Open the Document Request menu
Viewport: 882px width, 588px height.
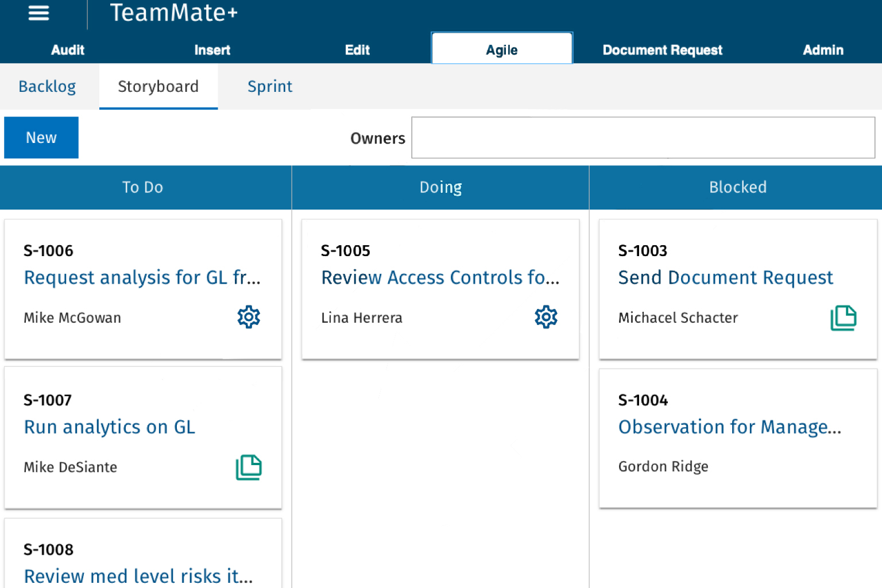tap(662, 50)
